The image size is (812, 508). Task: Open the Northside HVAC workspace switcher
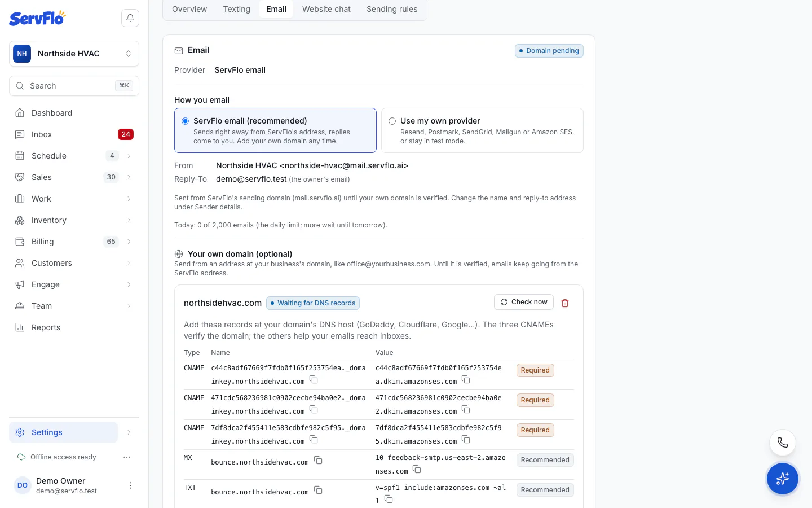pyautogui.click(x=74, y=54)
